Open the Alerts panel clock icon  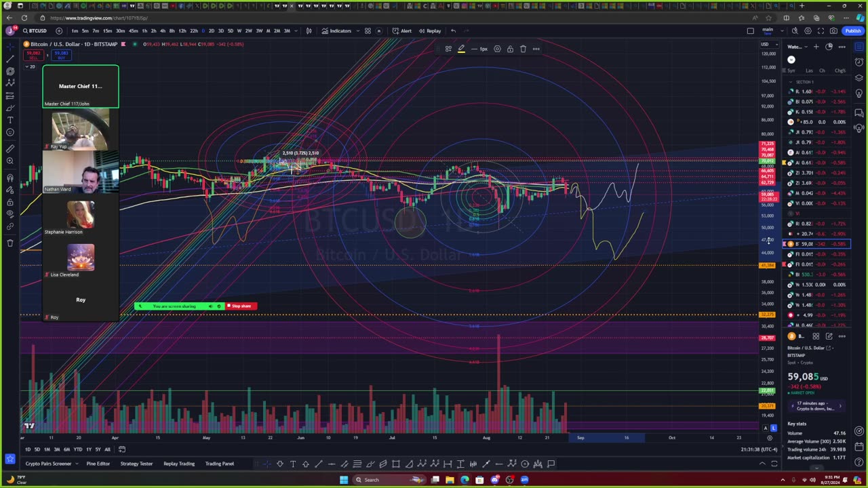859,62
